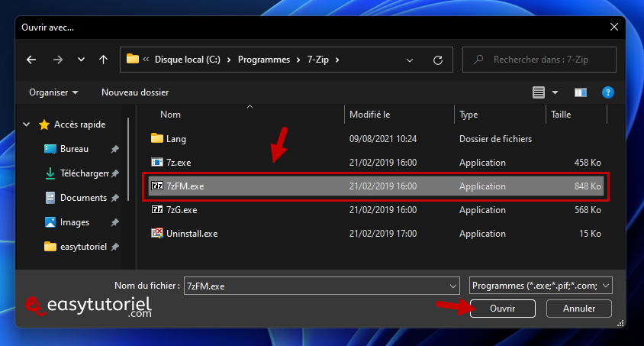Image resolution: width=644 pixels, height=346 pixels.
Task: Click the Documents page icon
Action: (50, 198)
